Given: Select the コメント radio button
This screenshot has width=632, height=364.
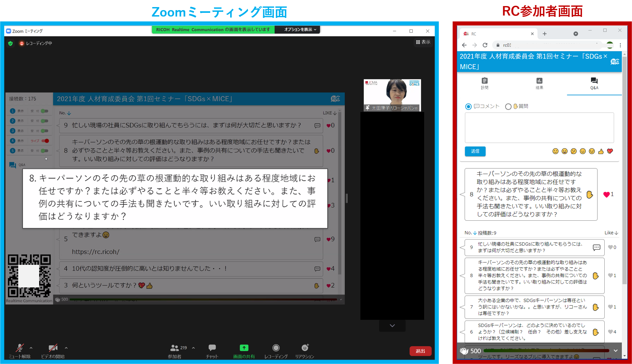Looking at the screenshot, I should point(468,107).
